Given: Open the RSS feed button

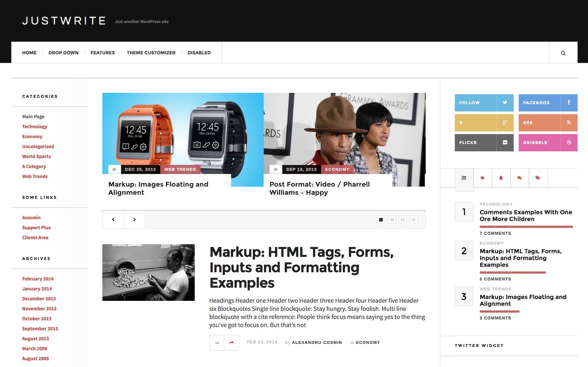Looking at the screenshot, I should (548, 123).
